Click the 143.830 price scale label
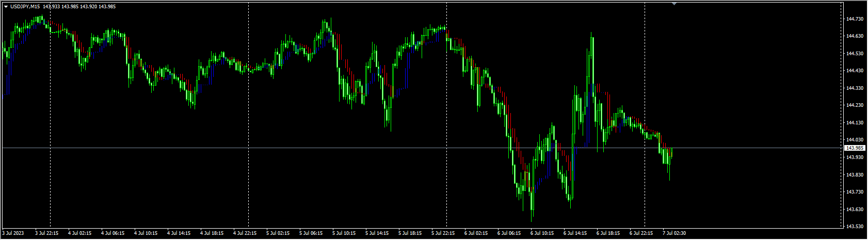Viewport: 868px width, 240px height. 855,175
